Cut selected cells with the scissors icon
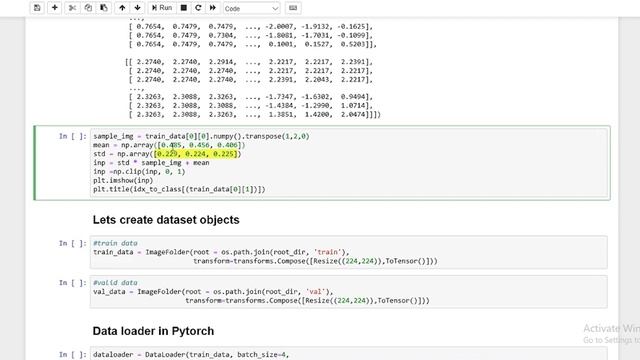 click(72, 8)
